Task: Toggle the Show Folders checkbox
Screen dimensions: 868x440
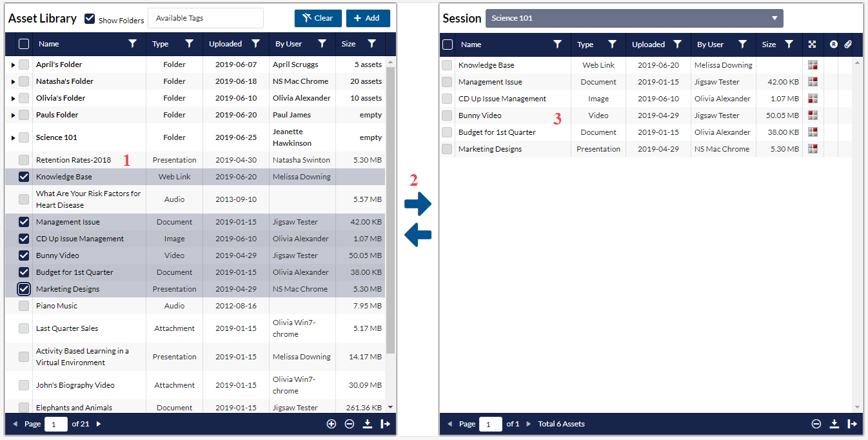Action: point(90,19)
